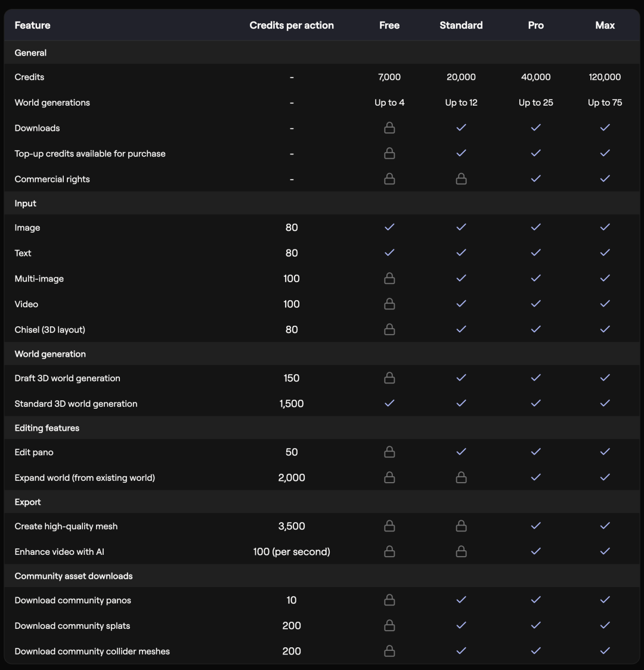This screenshot has width=644, height=670.
Task: Click the Expand world lock icon under Standard
Action: (x=461, y=477)
